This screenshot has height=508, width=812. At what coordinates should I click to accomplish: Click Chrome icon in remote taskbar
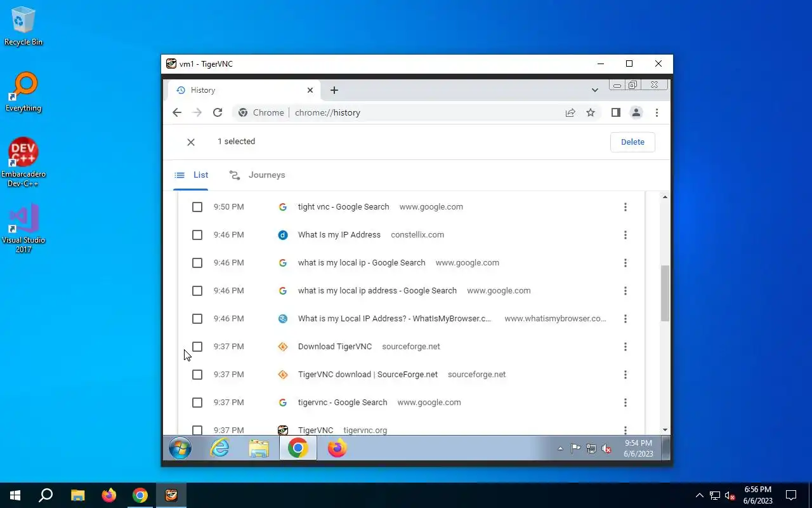coord(298,448)
